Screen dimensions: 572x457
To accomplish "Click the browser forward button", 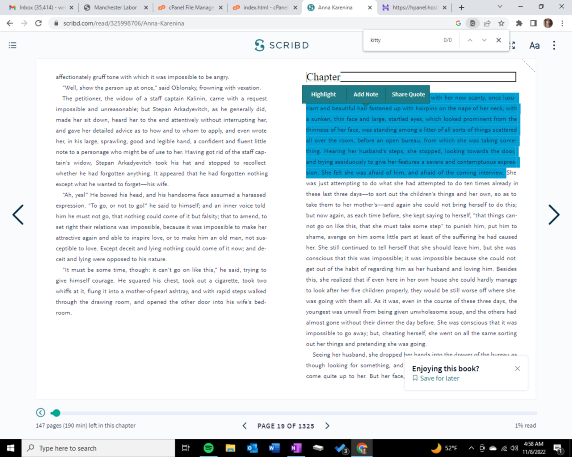I will 24,23.
